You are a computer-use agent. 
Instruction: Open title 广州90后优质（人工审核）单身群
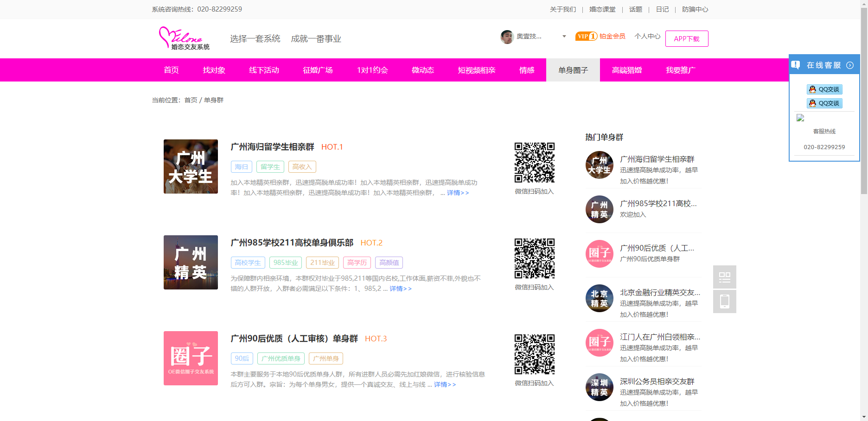[x=294, y=339]
